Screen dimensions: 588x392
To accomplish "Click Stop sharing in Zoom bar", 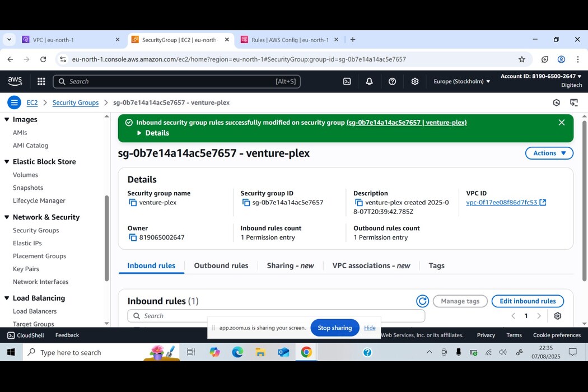I will click(334, 328).
